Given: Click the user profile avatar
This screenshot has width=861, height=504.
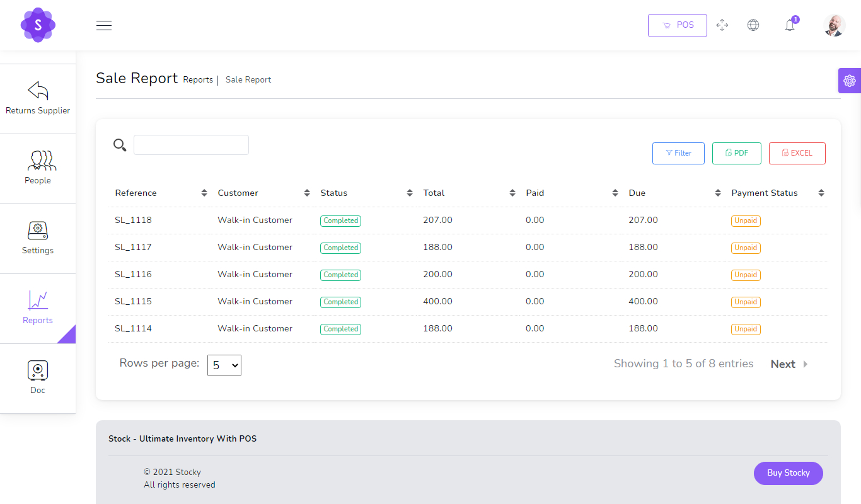Looking at the screenshot, I should 834,25.
